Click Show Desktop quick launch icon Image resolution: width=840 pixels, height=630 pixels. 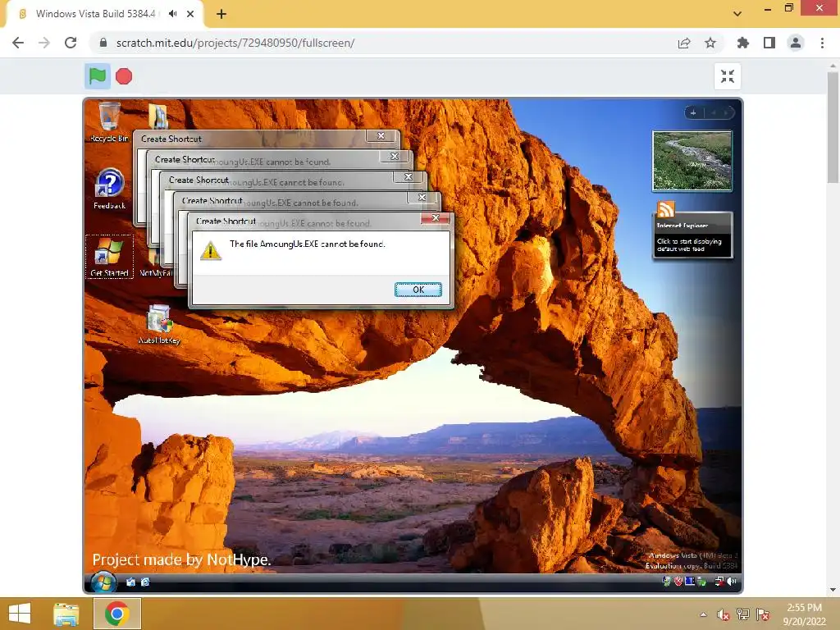click(x=130, y=582)
